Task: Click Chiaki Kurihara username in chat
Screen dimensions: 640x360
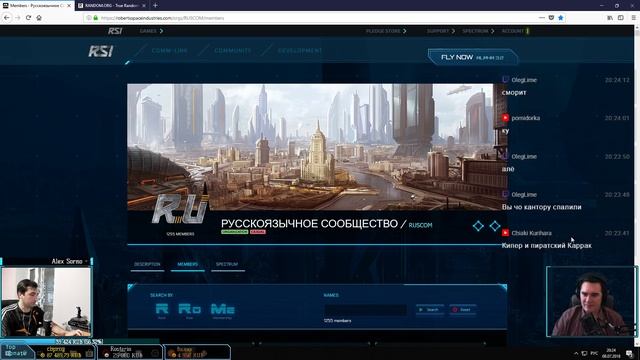Action: coord(531,233)
